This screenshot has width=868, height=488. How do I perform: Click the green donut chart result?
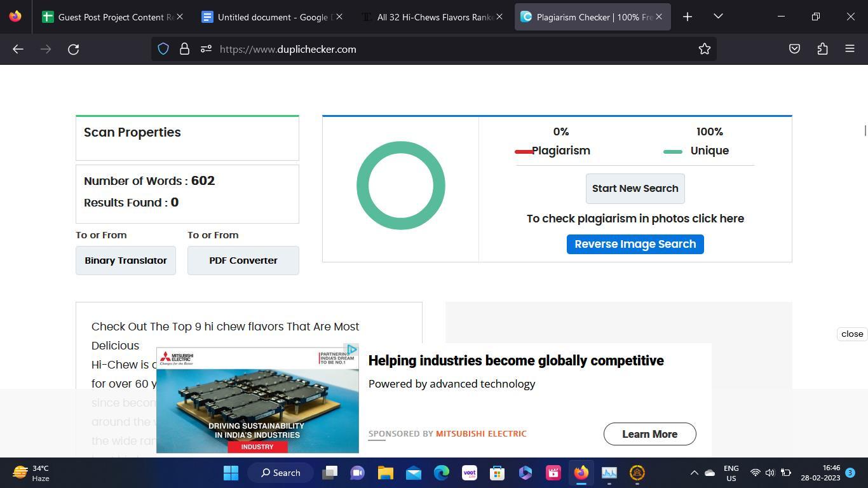[x=401, y=186]
